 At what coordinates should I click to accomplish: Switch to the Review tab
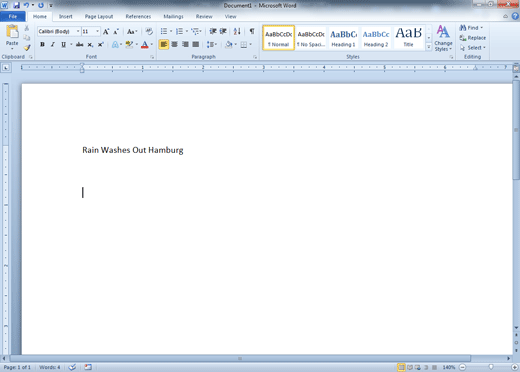point(204,16)
